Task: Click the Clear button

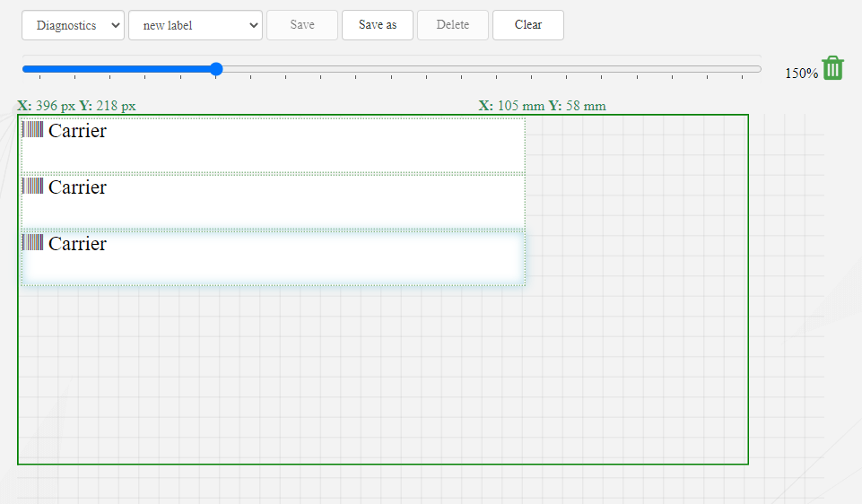Action: [x=528, y=25]
